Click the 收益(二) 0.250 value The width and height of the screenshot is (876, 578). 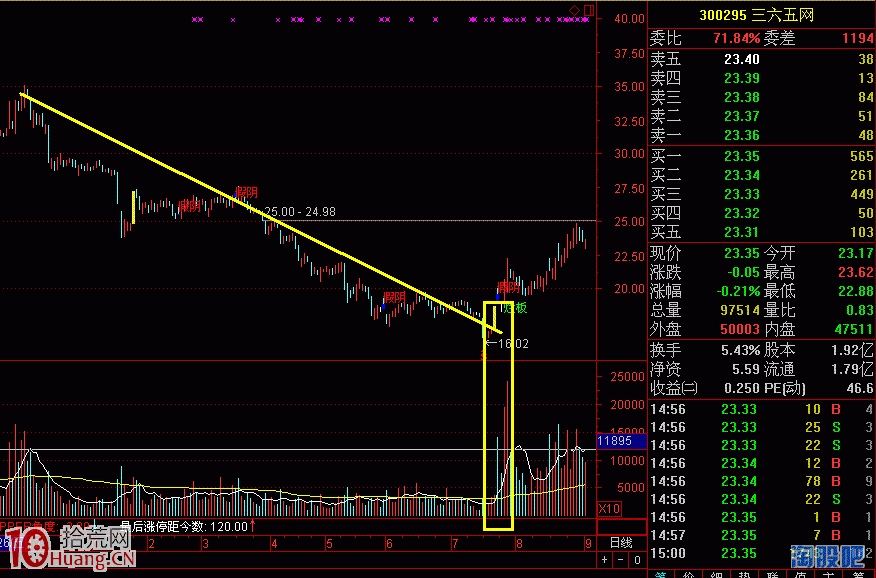[x=742, y=388]
